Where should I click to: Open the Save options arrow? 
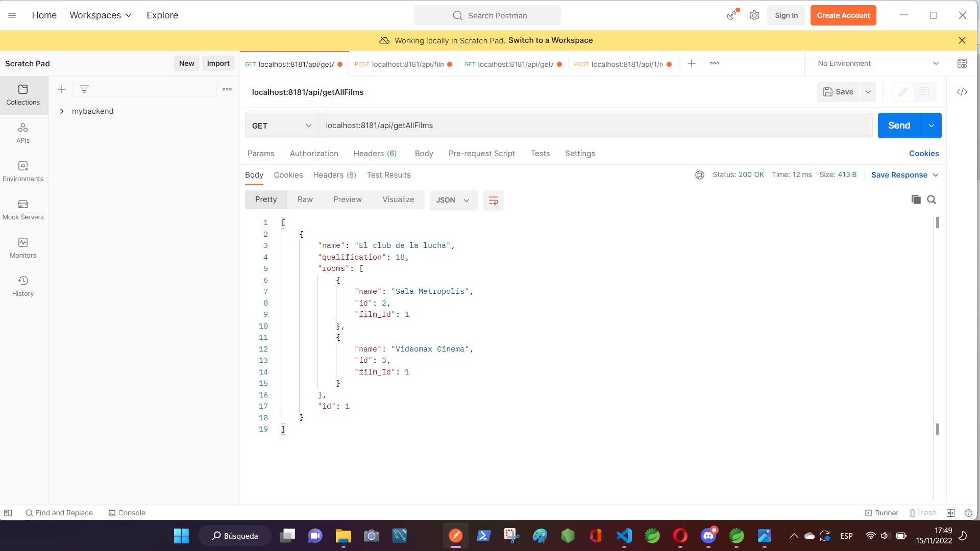pos(868,92)
